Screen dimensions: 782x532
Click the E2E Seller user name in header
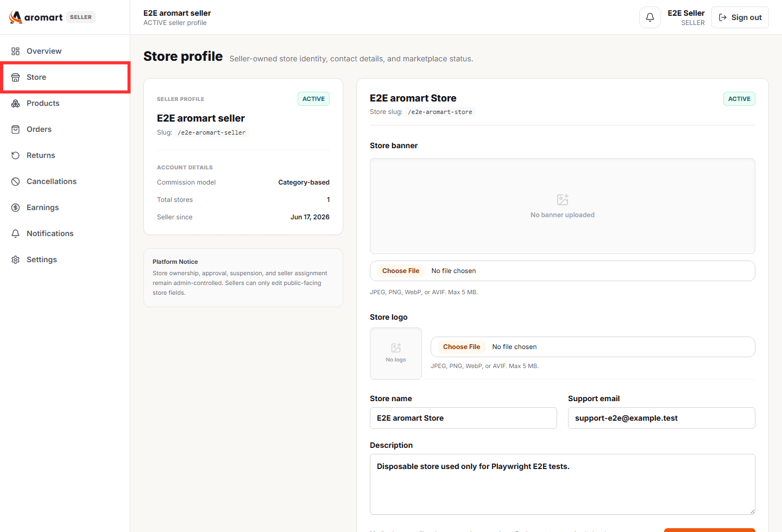686,13
